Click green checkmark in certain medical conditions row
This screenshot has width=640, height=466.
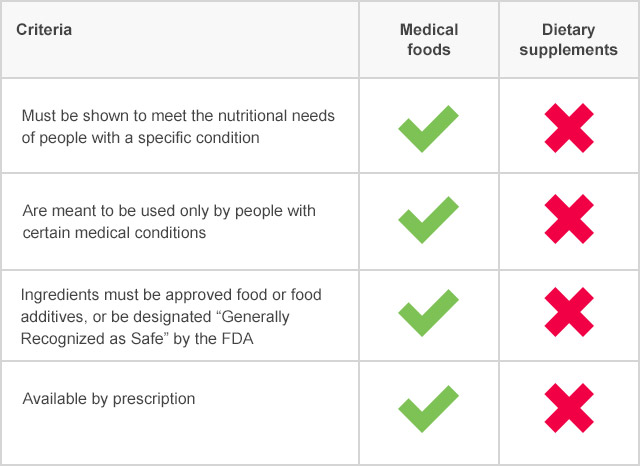(429, 220)
